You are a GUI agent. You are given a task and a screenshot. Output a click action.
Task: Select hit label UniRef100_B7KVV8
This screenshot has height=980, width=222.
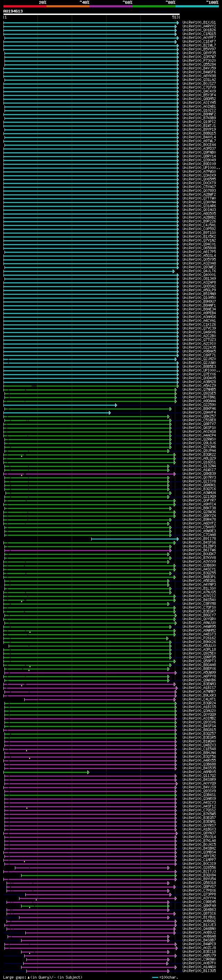pos(199,558)
